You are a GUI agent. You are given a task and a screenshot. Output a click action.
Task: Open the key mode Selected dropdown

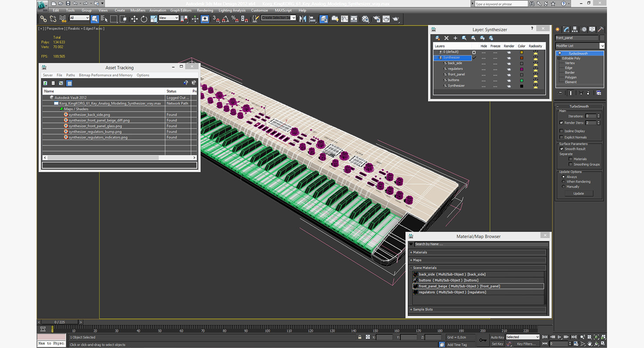(x=522, y=337)
